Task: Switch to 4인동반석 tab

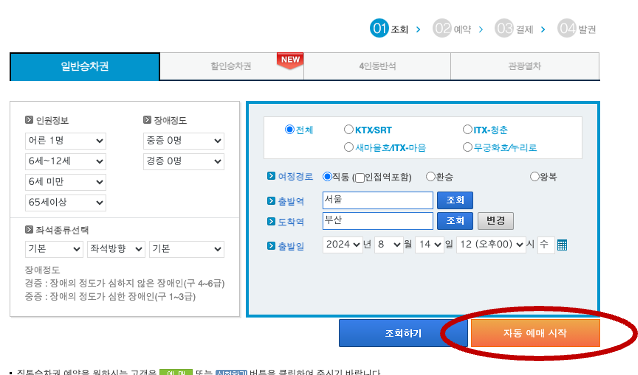Action: 377,66
